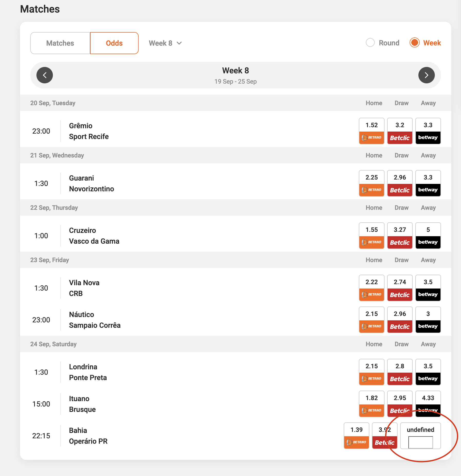Click the 5 betway odds for Vasco da Gama
The height and width of the screenshot is (476, 461).
(x=428, y=235)
